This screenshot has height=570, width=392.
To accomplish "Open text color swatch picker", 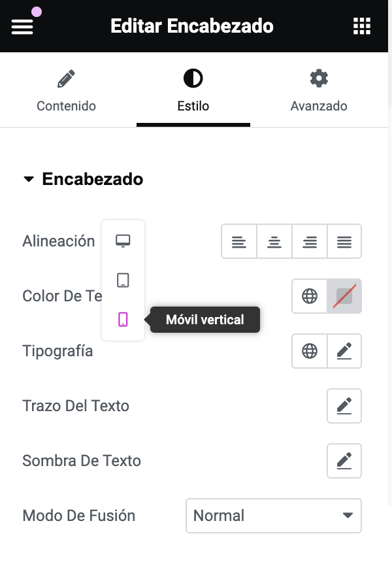I will (x=344, y=296).
